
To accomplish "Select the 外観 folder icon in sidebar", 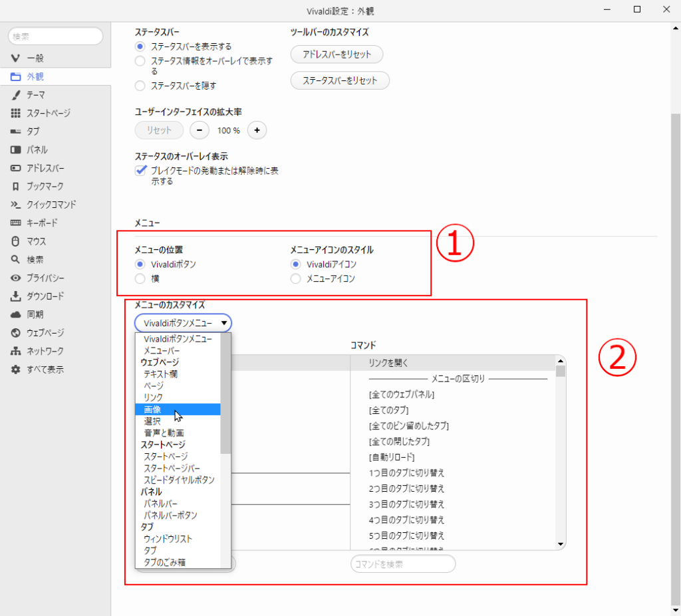I will [x=15, y=76].
